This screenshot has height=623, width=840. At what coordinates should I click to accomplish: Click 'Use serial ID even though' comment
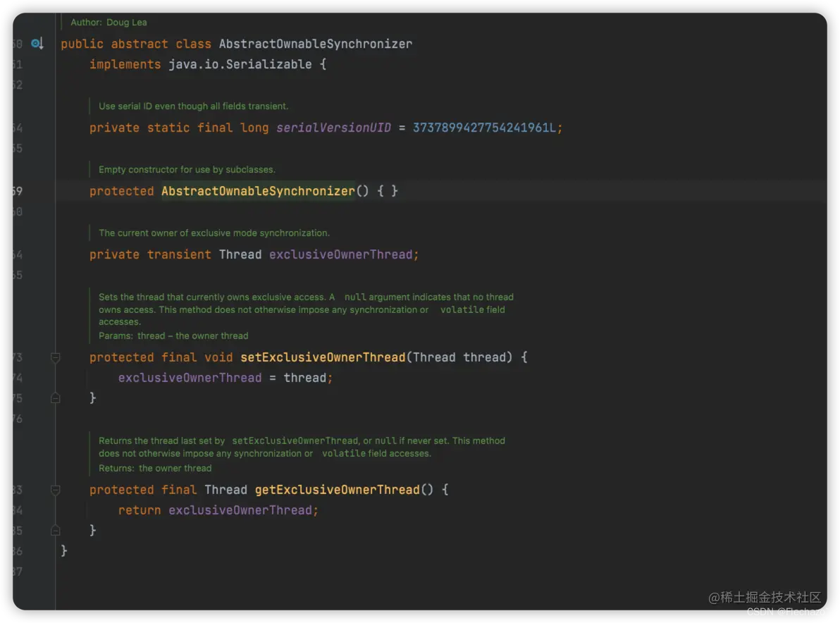pyautogui.click(x=193, y=106)
